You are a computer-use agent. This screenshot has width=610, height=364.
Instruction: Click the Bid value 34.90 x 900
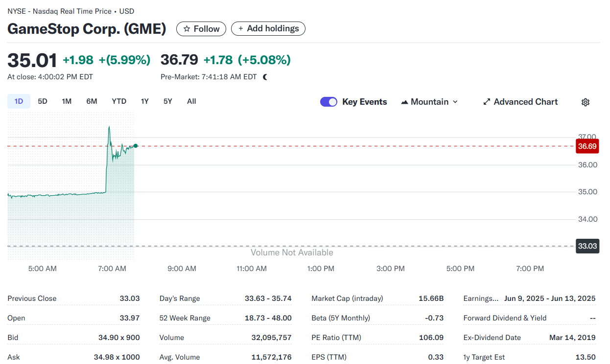point(119,338)
